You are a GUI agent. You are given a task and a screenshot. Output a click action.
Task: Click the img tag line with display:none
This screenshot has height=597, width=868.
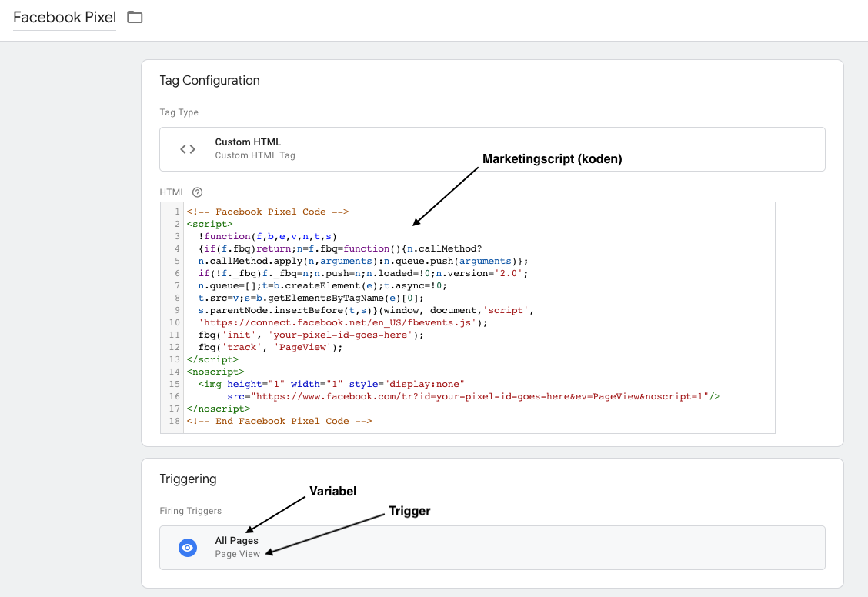pyautogui.click(x=332, y=384)
